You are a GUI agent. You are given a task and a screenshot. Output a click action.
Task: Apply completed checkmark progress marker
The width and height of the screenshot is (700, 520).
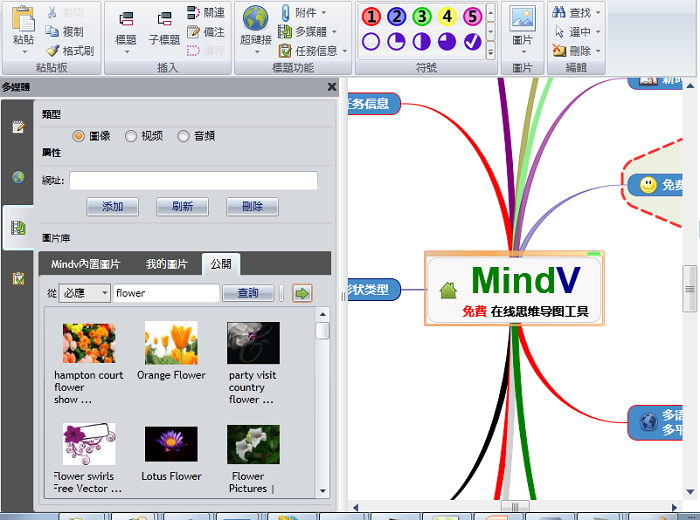472,42
